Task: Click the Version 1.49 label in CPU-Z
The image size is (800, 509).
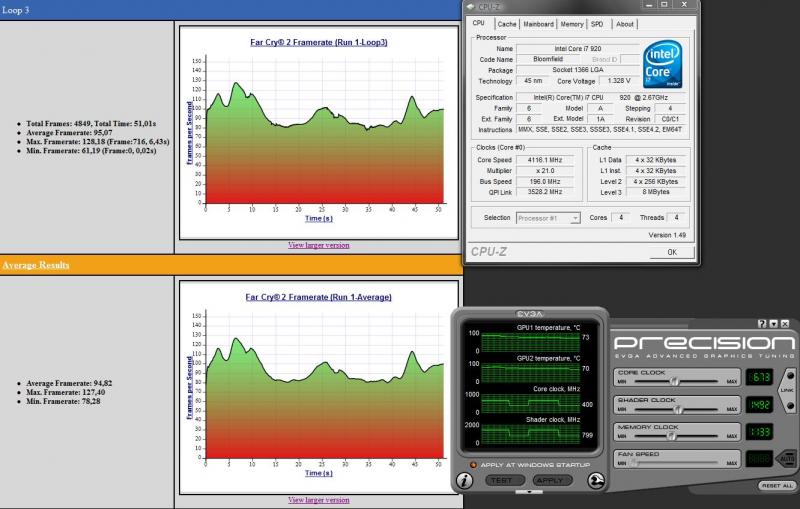Action: click(x=667, y=235)
